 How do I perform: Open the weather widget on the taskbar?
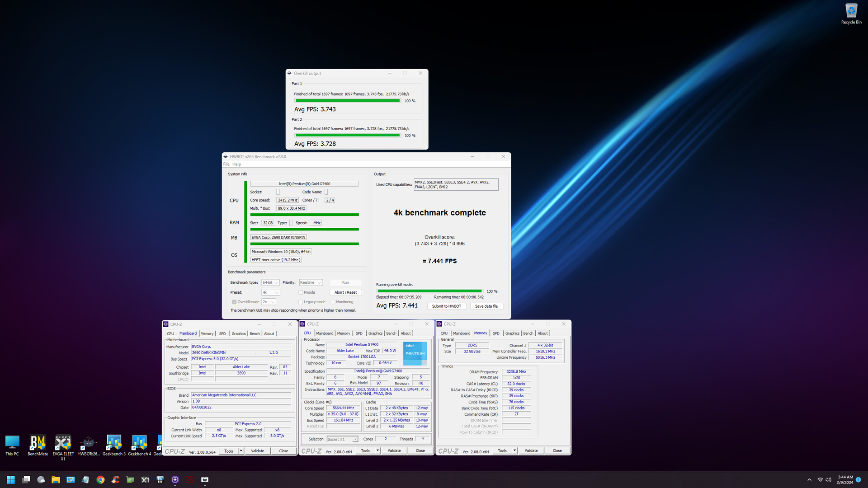coord(41,479)
